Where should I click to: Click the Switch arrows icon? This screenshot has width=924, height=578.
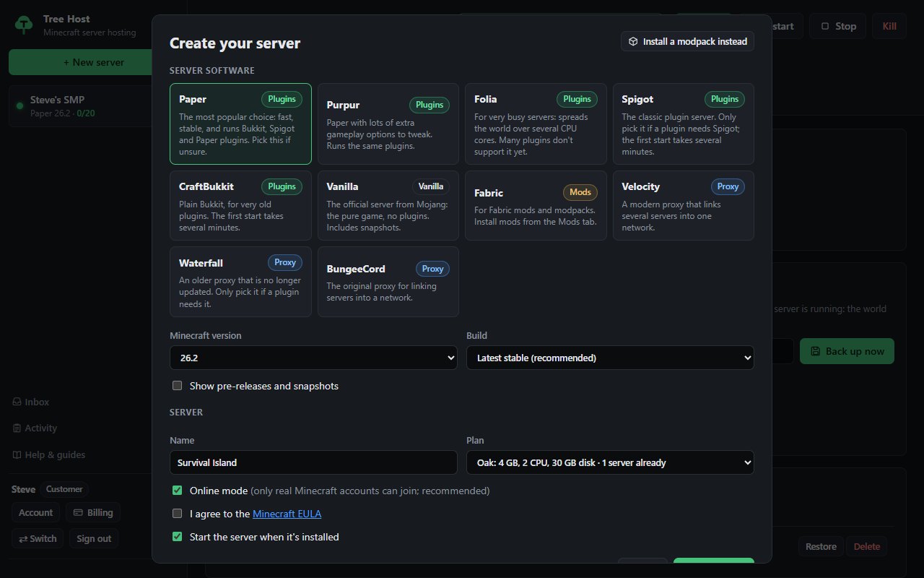[22, 538]
